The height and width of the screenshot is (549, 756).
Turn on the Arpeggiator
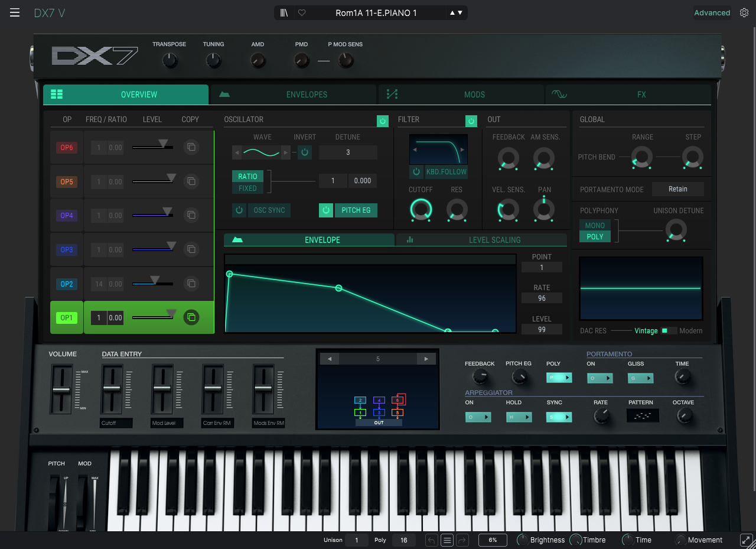478,417
